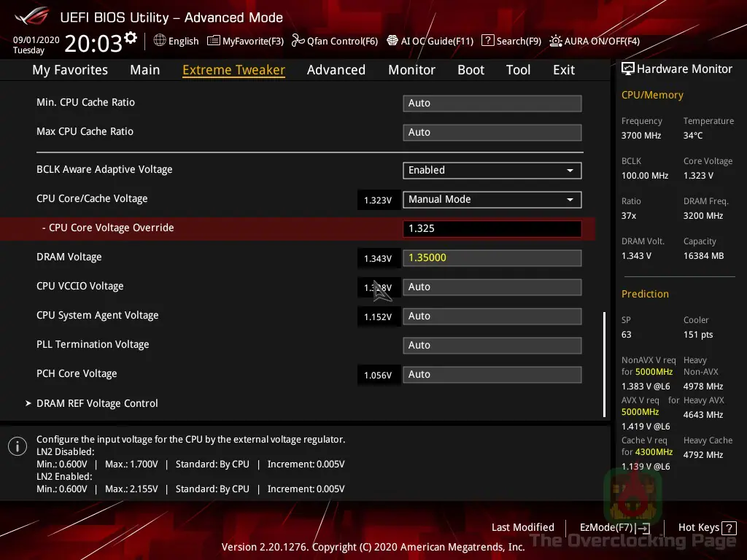Open MyFavorite shortcut panel
Screen dimensions: 747x560
pos(245,41)
